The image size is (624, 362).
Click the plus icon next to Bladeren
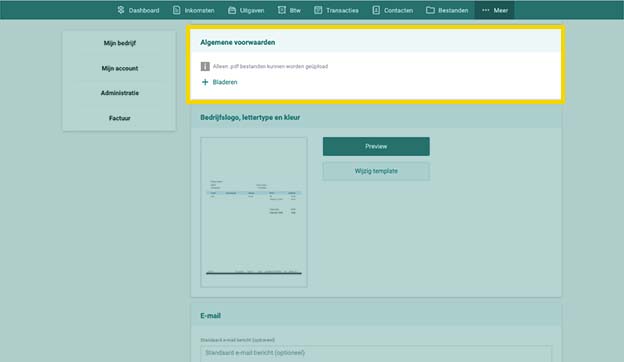click(205, 82)
